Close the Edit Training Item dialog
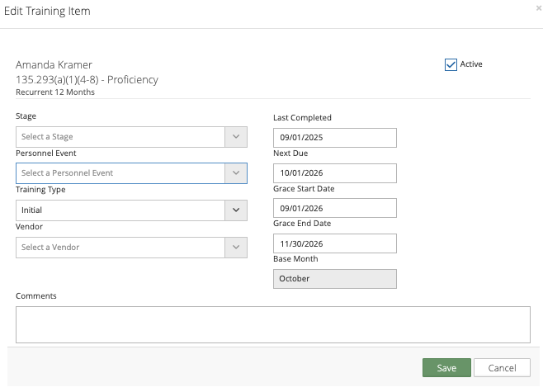 539,8
